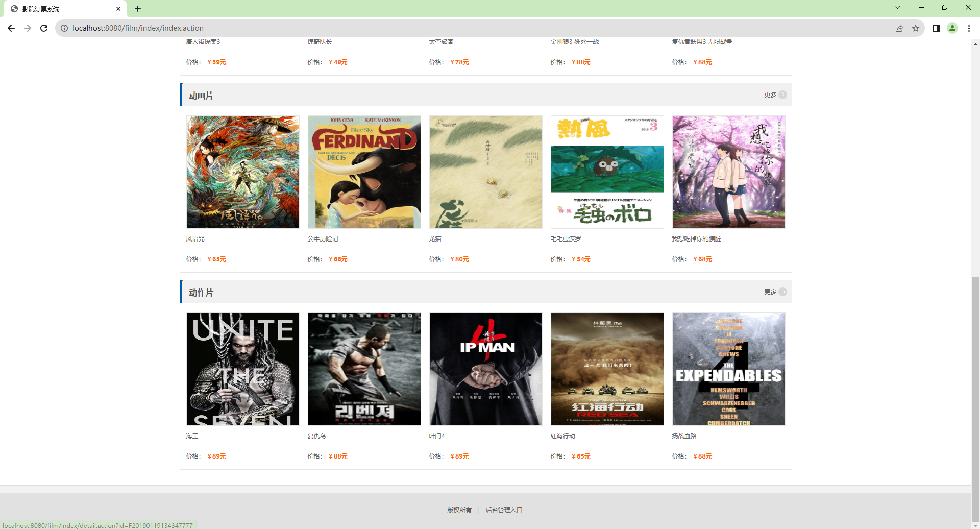Viewport: 980px width, 529px height.
Task: Click the 公牛历险记 title link
Action: click(323, 239)
